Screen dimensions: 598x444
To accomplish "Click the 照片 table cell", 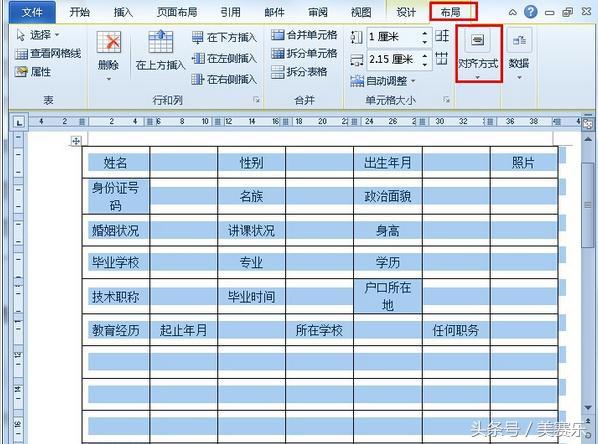I will 523,162.
